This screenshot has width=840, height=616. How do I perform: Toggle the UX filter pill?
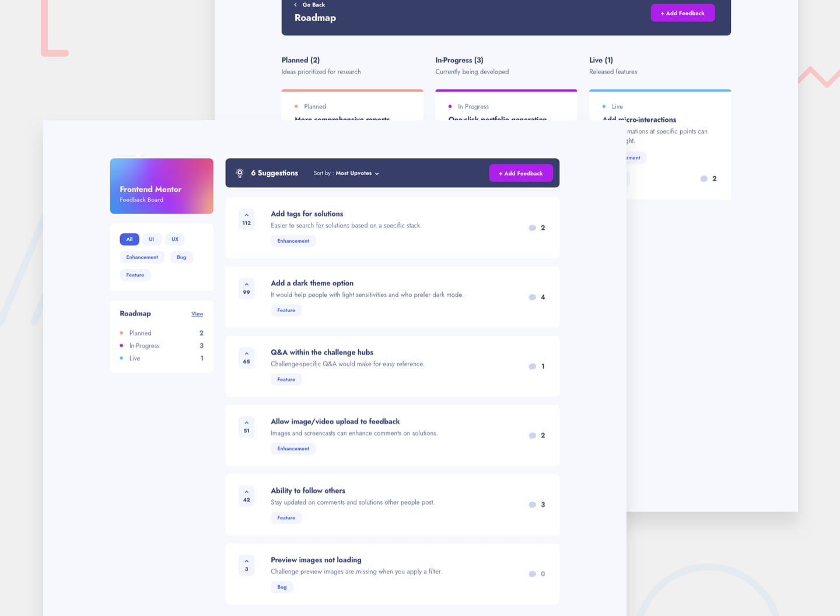pos(174,239)
